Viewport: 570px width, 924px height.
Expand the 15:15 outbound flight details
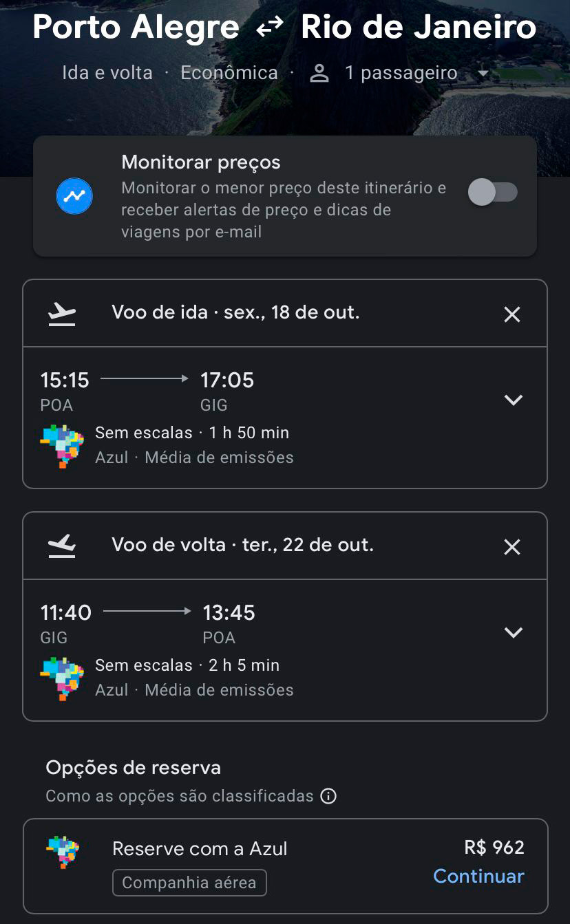pyautogui.click(x=514, y=400)
